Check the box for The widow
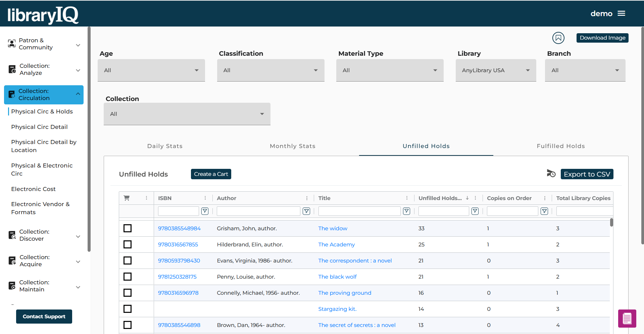 coord(128,228)
